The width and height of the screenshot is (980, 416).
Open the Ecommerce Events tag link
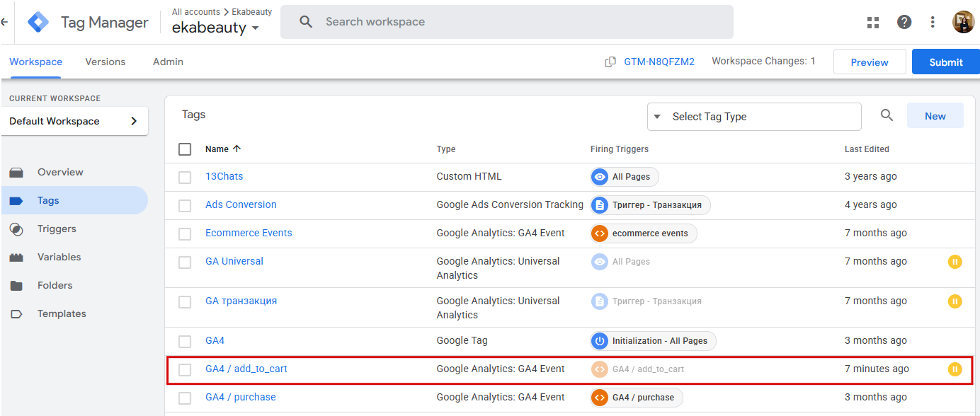pos(249,233)
